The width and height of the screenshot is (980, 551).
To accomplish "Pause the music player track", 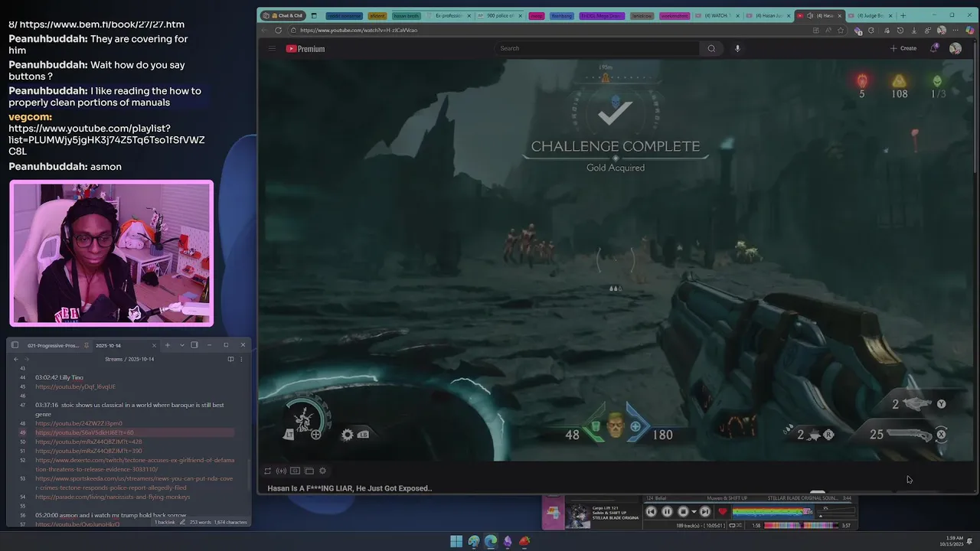I will click(x=667, y=511).
